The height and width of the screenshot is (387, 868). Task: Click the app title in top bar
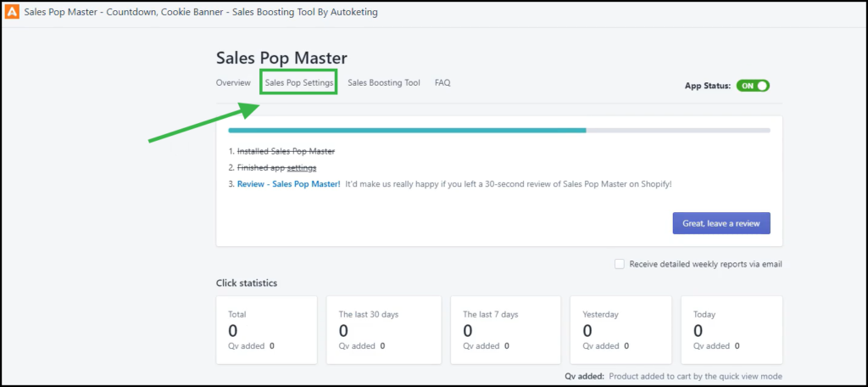coord(201,12)
